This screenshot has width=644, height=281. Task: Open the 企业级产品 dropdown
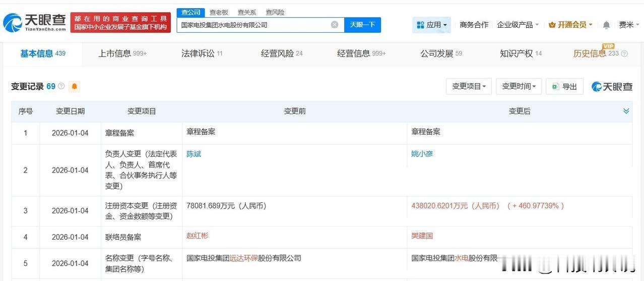[518, 25]
